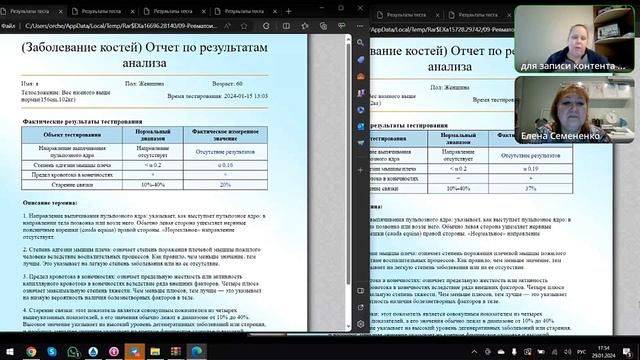This screenshot has width=640, height=360.
Task: Open Telegram from the taskbar
Action: [135, 351]
